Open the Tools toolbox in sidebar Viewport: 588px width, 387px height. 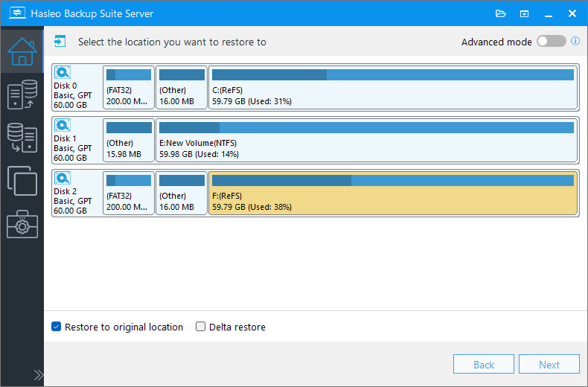[22, 224]
